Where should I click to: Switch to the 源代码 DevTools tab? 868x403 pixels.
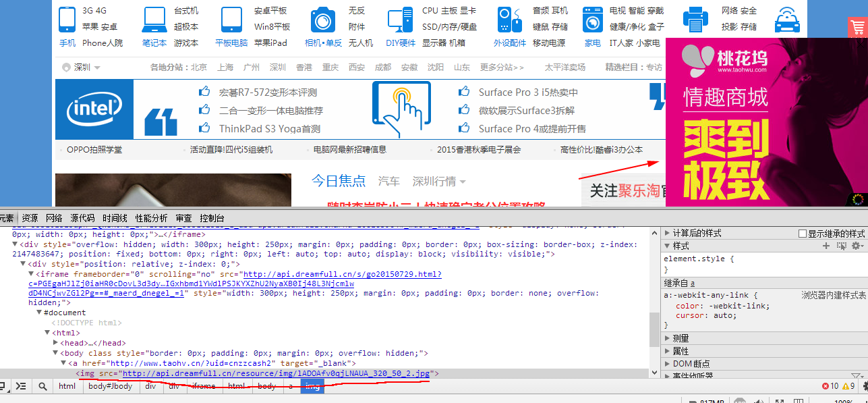[82, 218]
